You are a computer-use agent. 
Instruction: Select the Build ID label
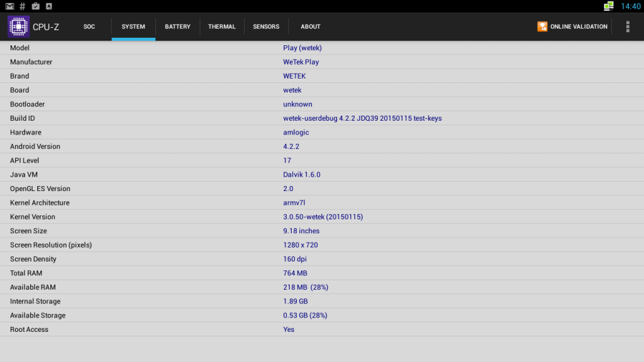point(23,118)
